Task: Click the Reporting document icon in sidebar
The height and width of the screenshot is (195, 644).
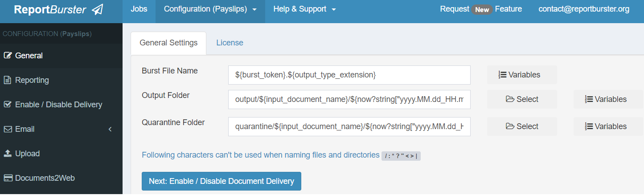Action: pos(8,80)
